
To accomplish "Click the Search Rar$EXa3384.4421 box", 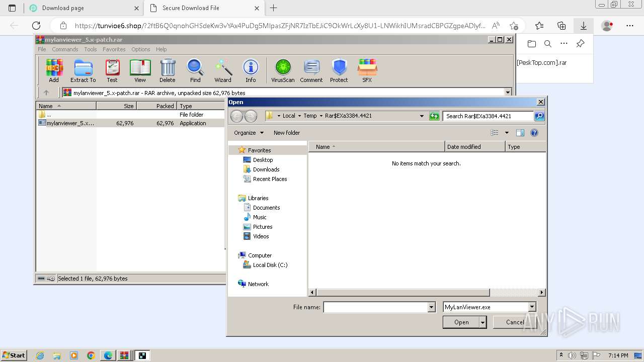I will click(x=488, y=116).
